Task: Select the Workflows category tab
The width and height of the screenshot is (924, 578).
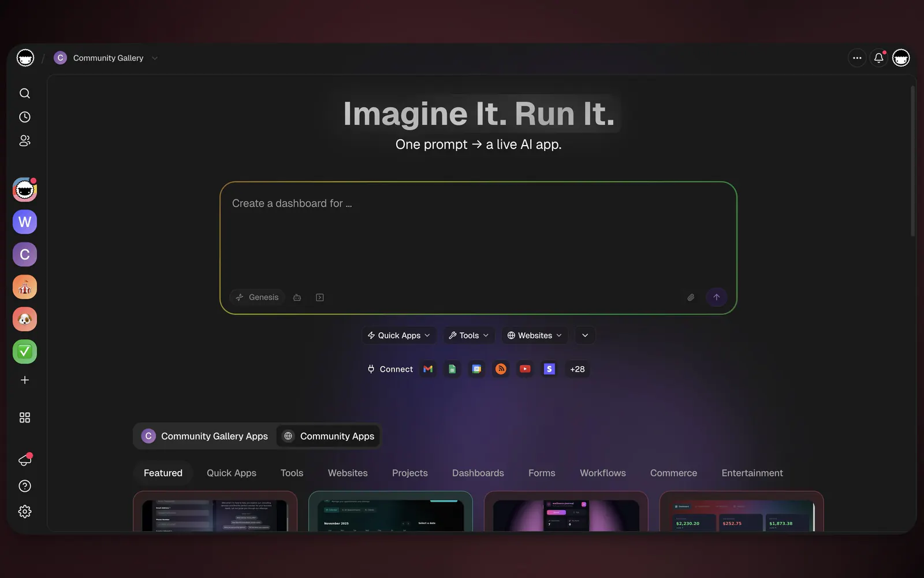Action: coord(603,473)
